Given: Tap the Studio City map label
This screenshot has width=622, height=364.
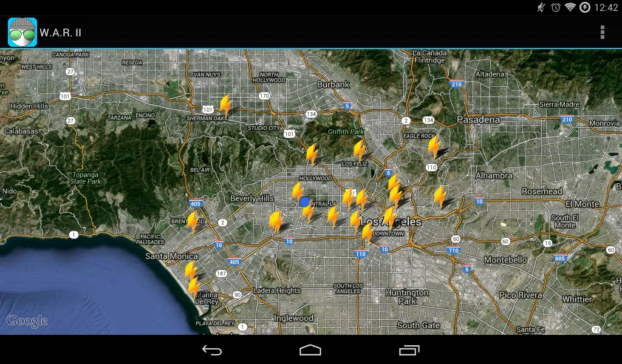Looking at the screenshot, I should (264, 128).
